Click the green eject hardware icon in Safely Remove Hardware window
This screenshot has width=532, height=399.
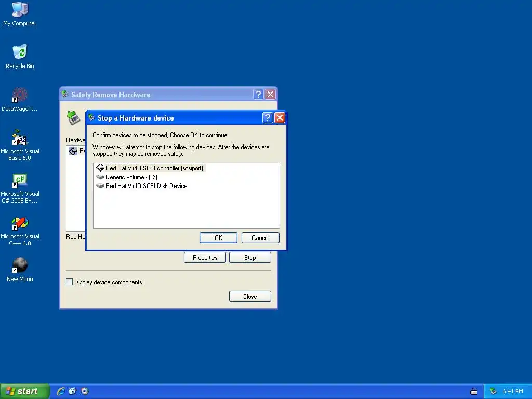point(73,117)
